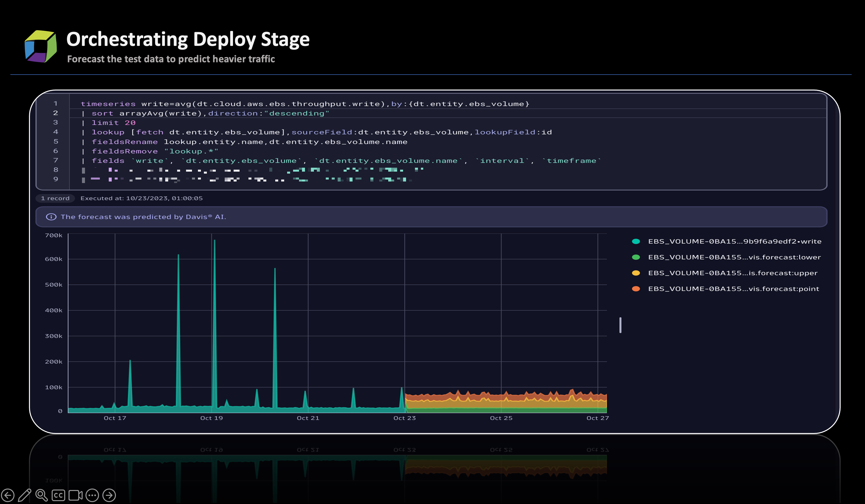Click the orange forecast:point legend dot
This screenshot has width=865, height=504.
click(x=636, y=289)
